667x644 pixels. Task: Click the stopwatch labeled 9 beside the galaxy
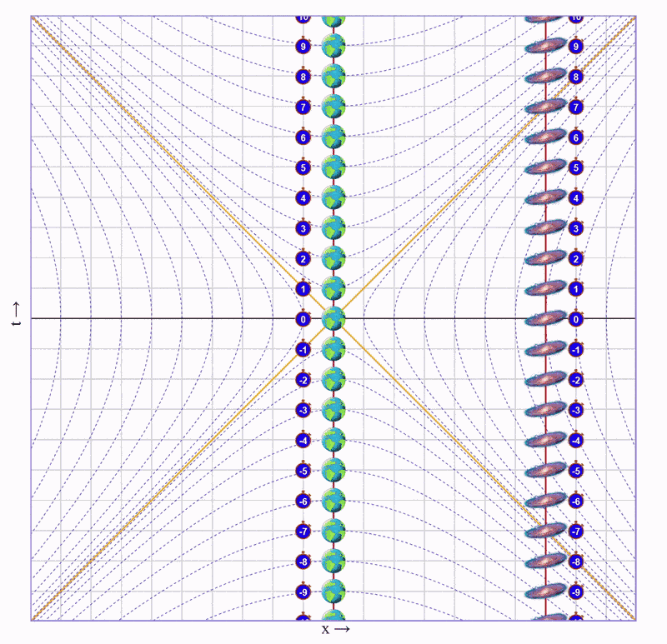click(576, 46)
